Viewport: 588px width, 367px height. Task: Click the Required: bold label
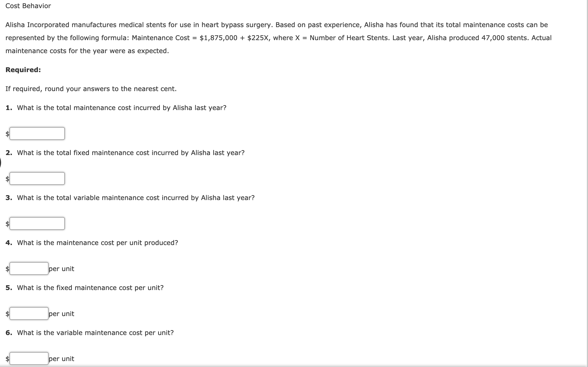pyautogui.click(x=23, y=70)
